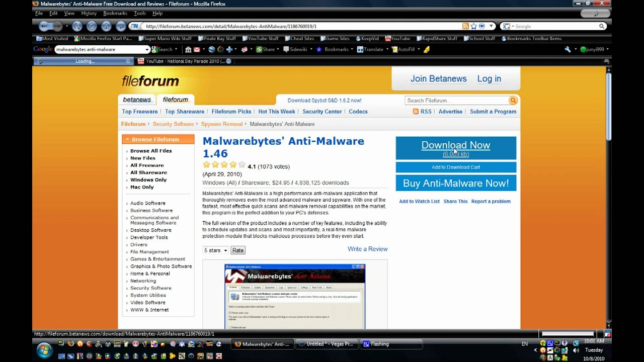This screenshot has height=362, width=644.
Task: Open the YouTube bookmark in bookmarks toolbar
Action: pos(397,38)
